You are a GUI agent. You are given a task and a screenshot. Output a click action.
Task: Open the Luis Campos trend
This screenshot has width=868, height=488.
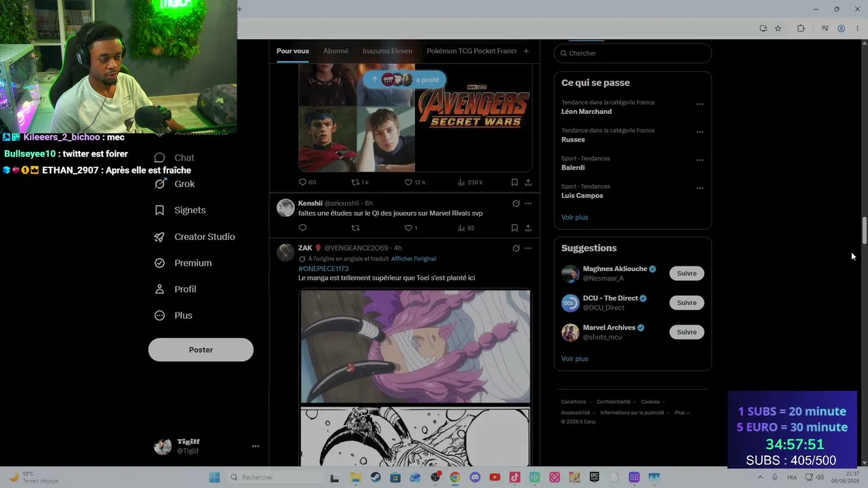pos(633,191)
